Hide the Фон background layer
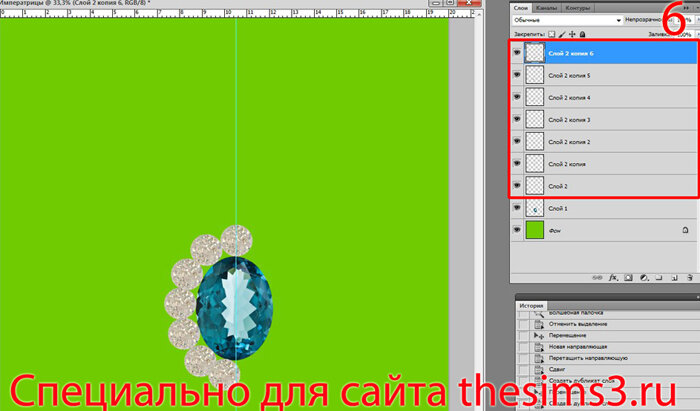 point(517,232)
